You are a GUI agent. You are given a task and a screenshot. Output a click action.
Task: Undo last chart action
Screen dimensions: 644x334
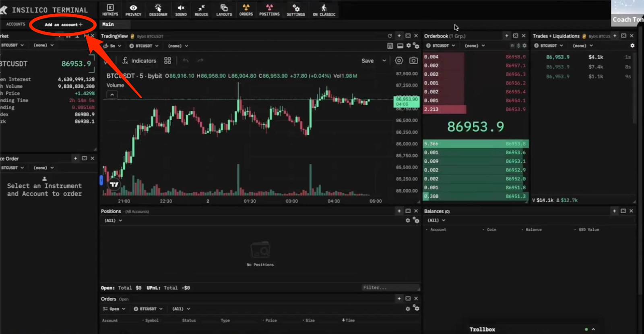pyautogui.click(x=186, y=60)
